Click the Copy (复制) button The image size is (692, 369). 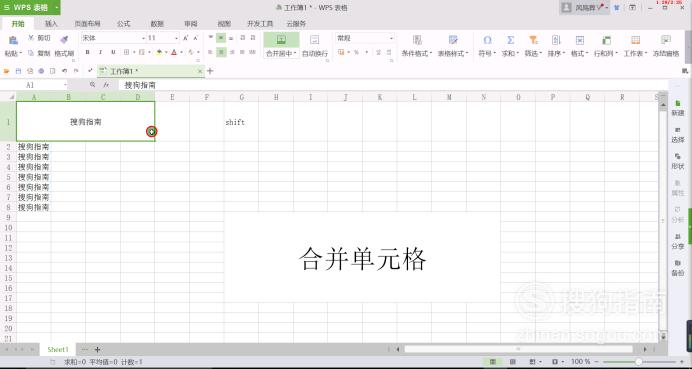click(x=39, y=53)
